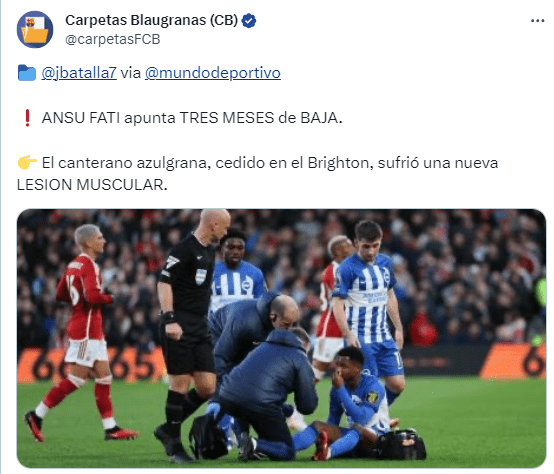Image resolution: width=554 pixels, height=474 pixels.
Task: Click the ANSU FATI apunta TRES MESES text
Action: click(x=158, y=118)
